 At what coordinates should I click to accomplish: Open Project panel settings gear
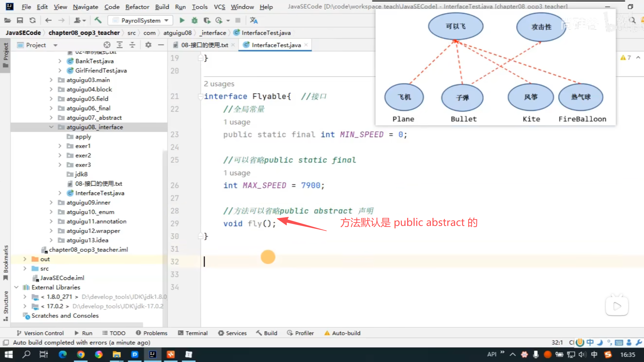148,45
